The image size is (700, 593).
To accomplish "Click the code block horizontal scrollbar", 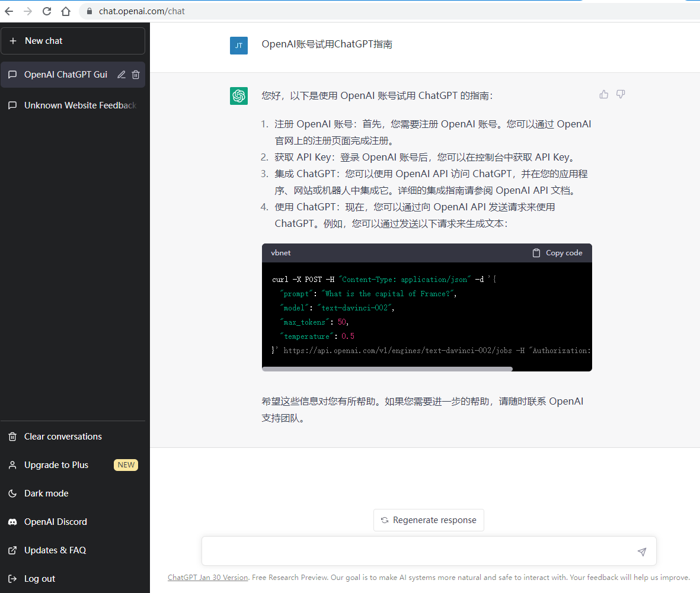I will pos(387,369).
